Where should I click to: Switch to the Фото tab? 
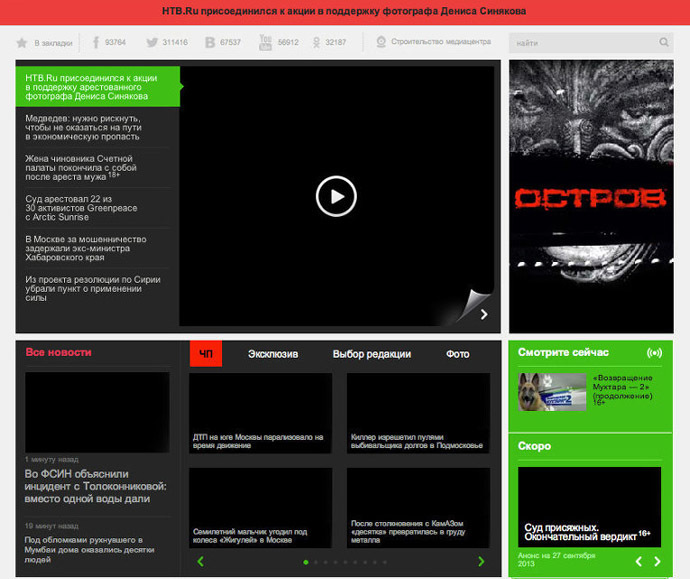458,354
